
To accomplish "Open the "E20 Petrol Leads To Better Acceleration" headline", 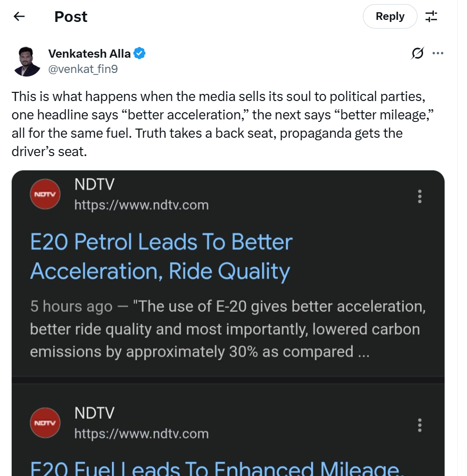I will (x=161, y=257).
